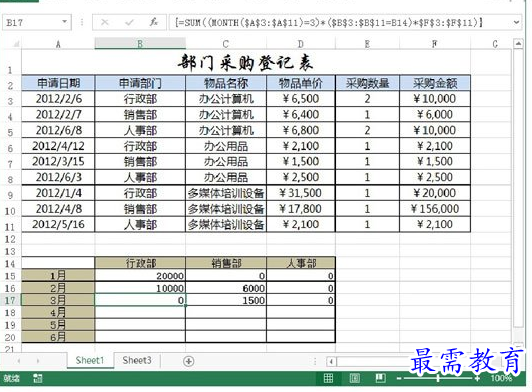Click the Name Box showing B17
Screen dimensions: 532x392
32,22
